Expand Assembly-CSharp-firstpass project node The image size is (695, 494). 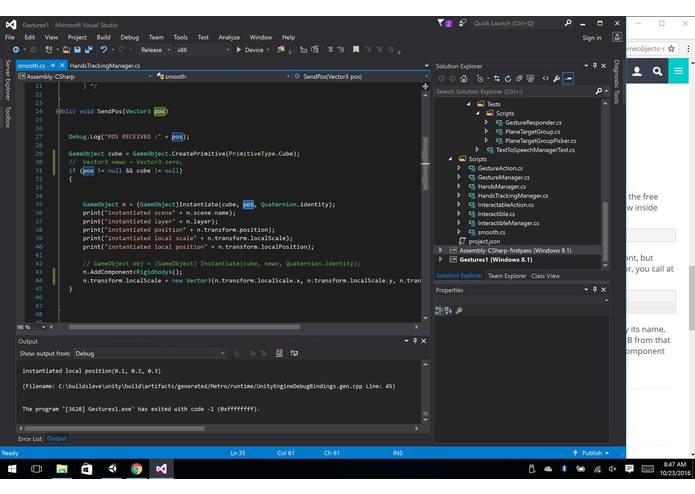tap(441, 250)
